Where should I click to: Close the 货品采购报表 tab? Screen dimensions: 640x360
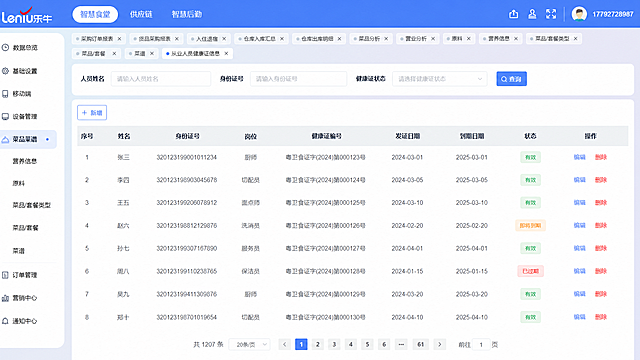[177, 39]
